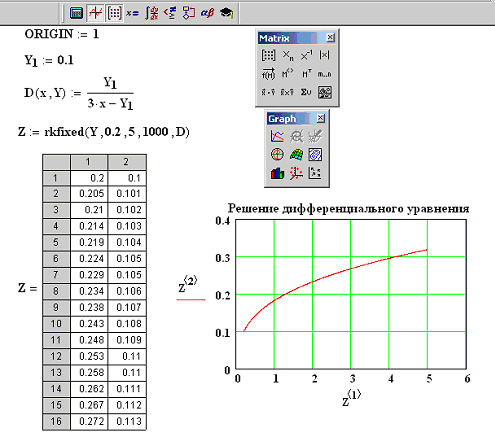Close the Matrix palette

(330, 38)
